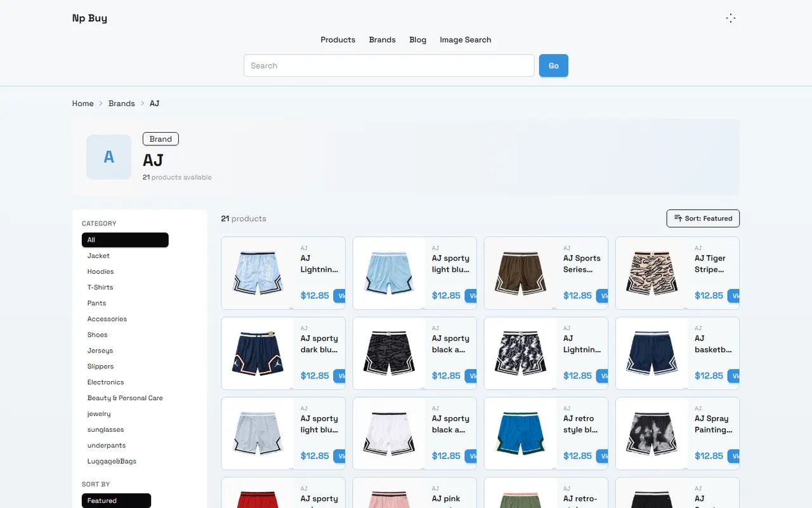Screen dimensions: 812x508
Task: Filter by Beauty & Personal Care category
Action: click(125, 398)
